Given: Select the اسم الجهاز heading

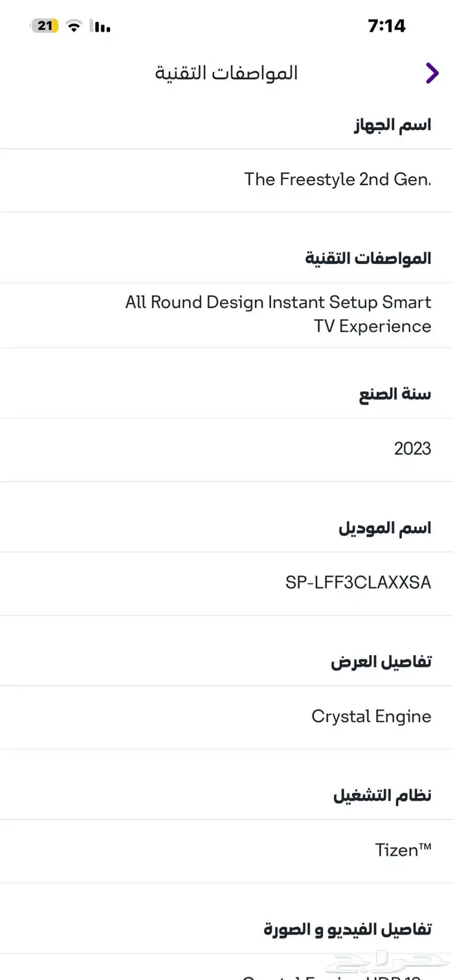Looking at the screenshot, I should (x=392, y=125).
